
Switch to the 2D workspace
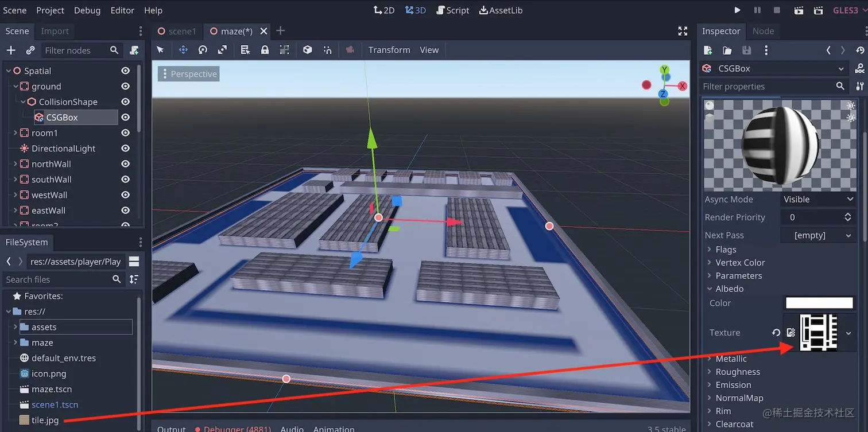(x=384, y=10)
